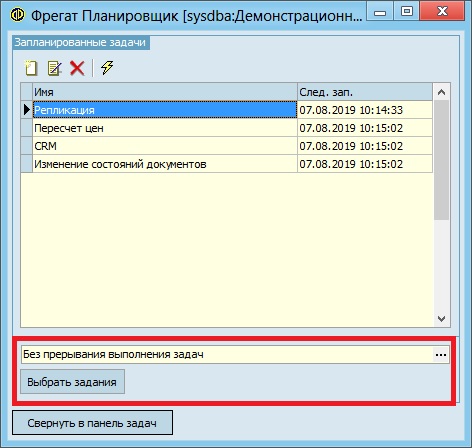The image size is (472, 448).
Task: Click the Свернуть в панель задач button
Action: (x=92, y=423)
